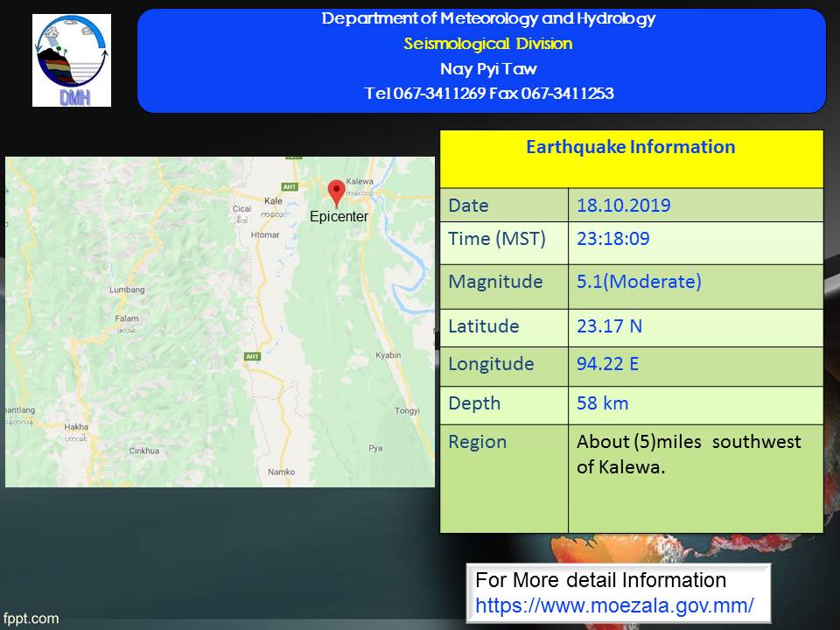840x630 pixels.
Task: Click the AH1 highway badge north of Kale
Action: coord(290,186)
